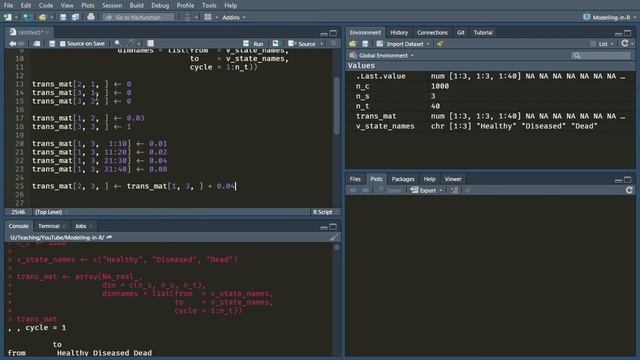This screenshot has height=360, width=640.
Task: Open the New File dropdown arrow
Action: [x=16, y=17]
